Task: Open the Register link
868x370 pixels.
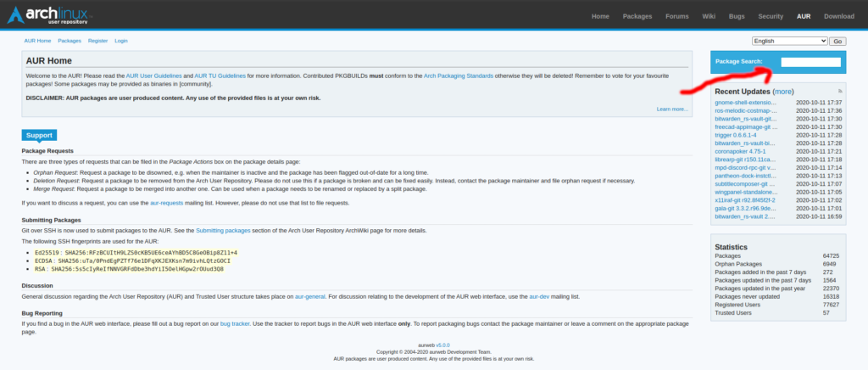Action: pos(98,41)
